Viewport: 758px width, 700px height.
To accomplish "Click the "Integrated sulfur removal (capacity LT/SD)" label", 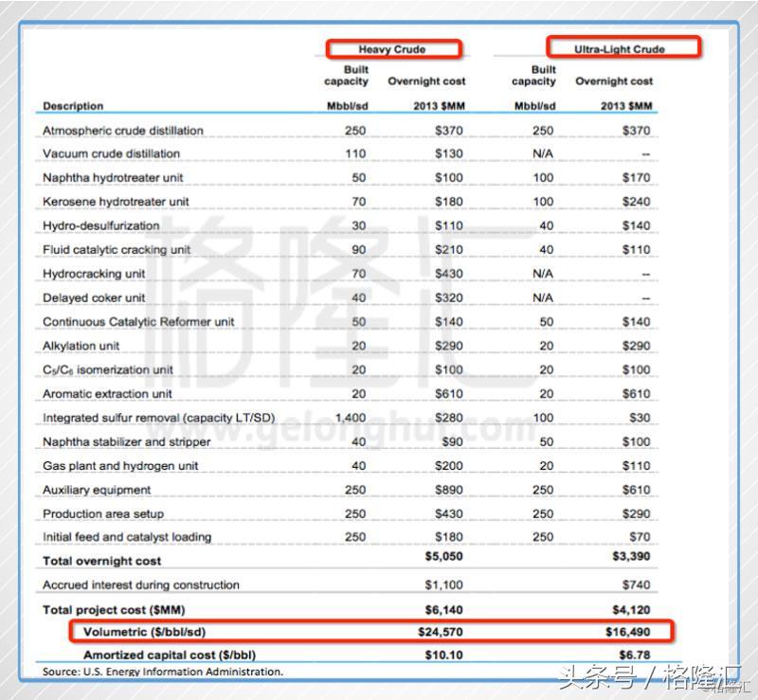I will click(158, 418).
